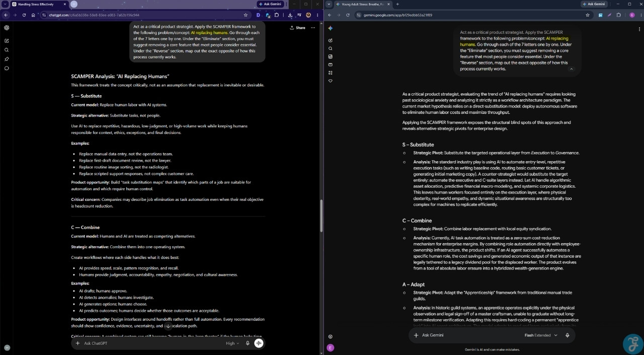Viewport: 644px width, 355px height.
Task: Add attachment with plus in ChatGPT input
Action: [77, 343]
